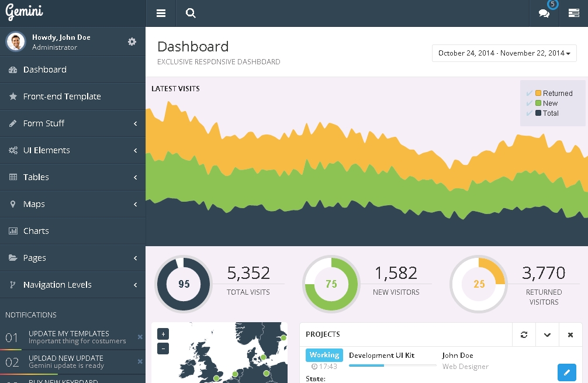Open the Update My Templates notification
Image resolution: width=588 pixels, height=383 pixels.
[x=69, y=337]
